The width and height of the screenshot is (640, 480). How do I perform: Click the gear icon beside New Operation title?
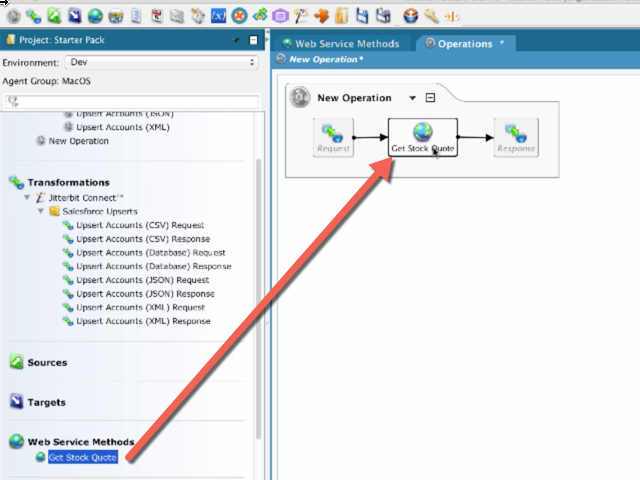(300, 98)
